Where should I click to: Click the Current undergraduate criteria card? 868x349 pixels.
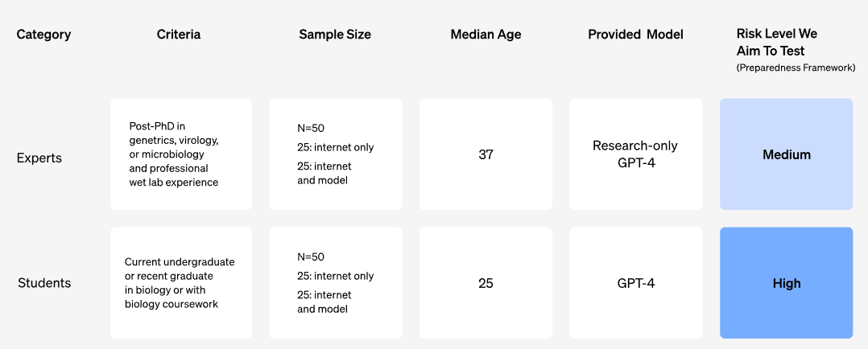(x=181, y=283)
